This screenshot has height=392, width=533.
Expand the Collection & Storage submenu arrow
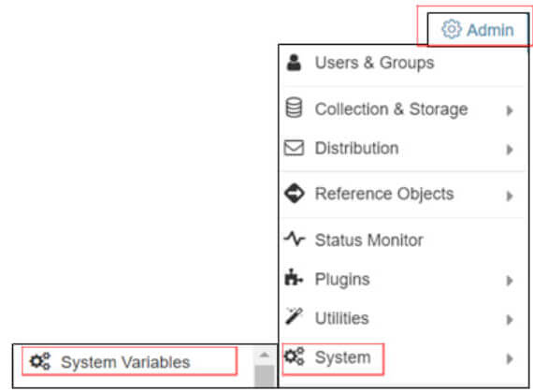click(x=510, y=110)
